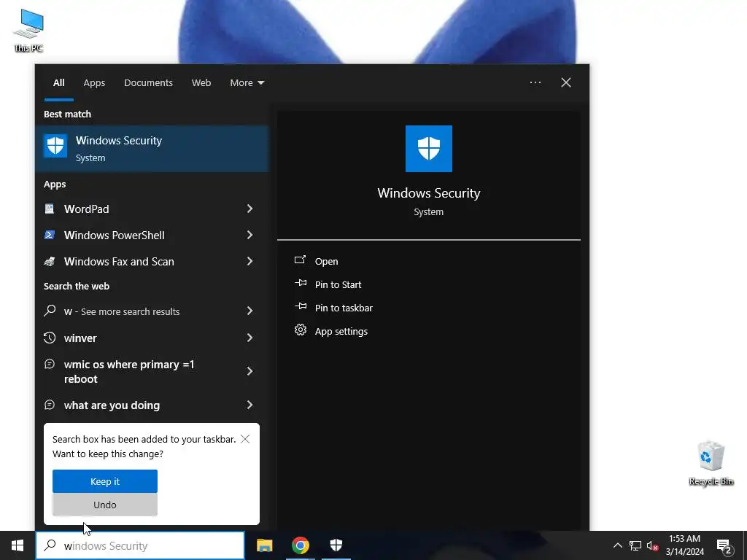Click the taskbar search input field
Image resolution: width=747 pixels, height=560 pixels.
click(x=140, y=545)
